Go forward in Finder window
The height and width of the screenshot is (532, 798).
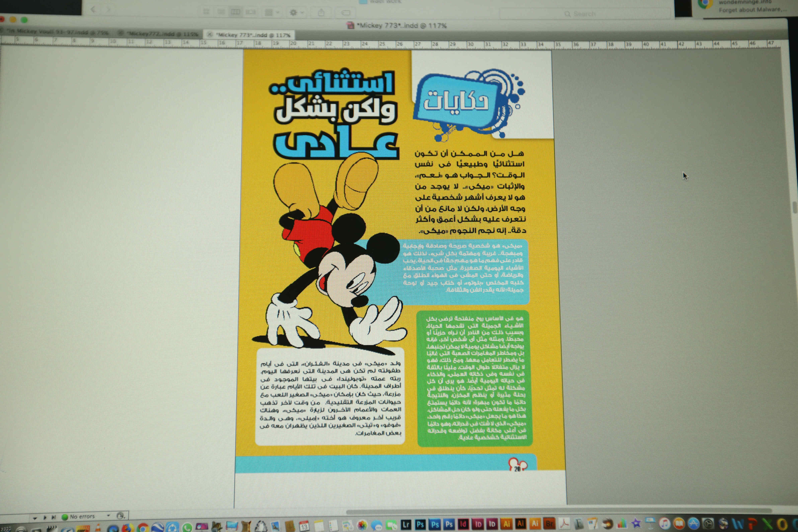pos(109,10)
